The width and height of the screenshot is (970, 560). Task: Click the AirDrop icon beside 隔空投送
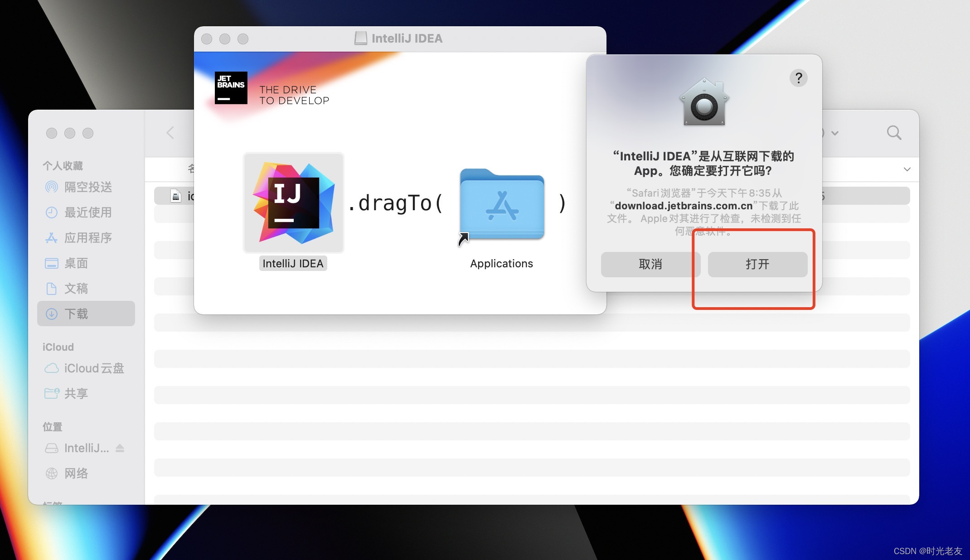[52, 187]
